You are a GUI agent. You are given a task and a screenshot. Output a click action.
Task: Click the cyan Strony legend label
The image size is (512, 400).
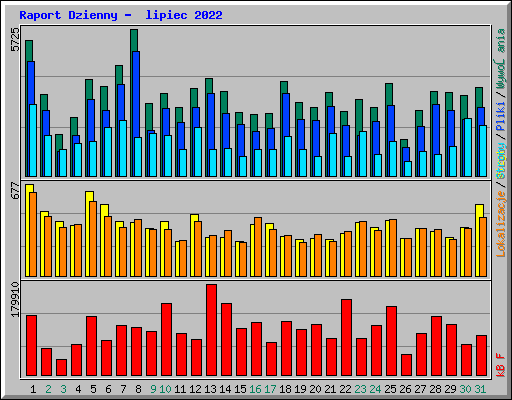click(500, 161)
